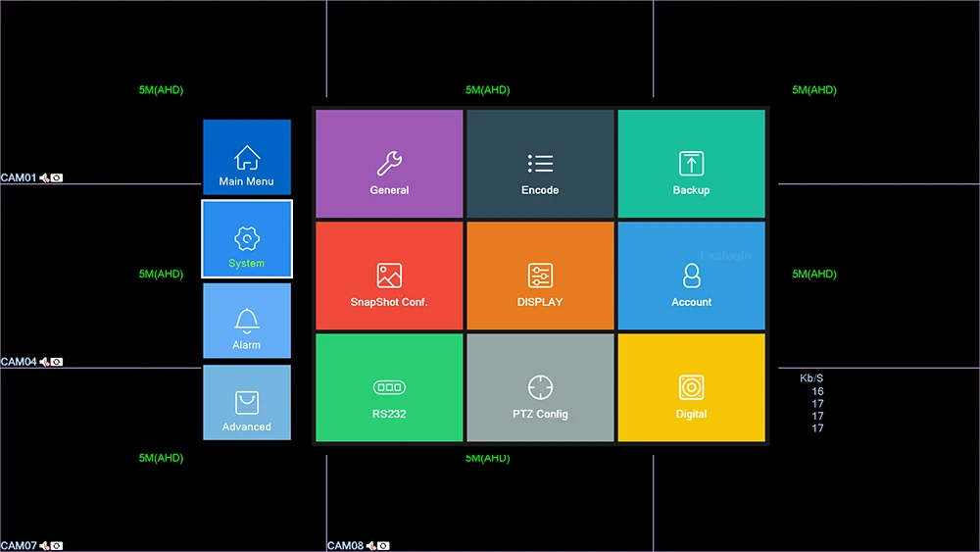Select the Alarm sidebar item

(x=247, y=321)
